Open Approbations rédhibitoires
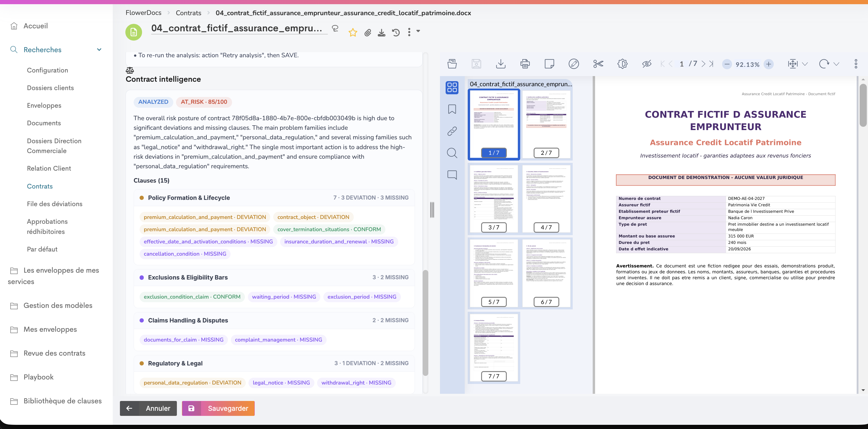 47,226
